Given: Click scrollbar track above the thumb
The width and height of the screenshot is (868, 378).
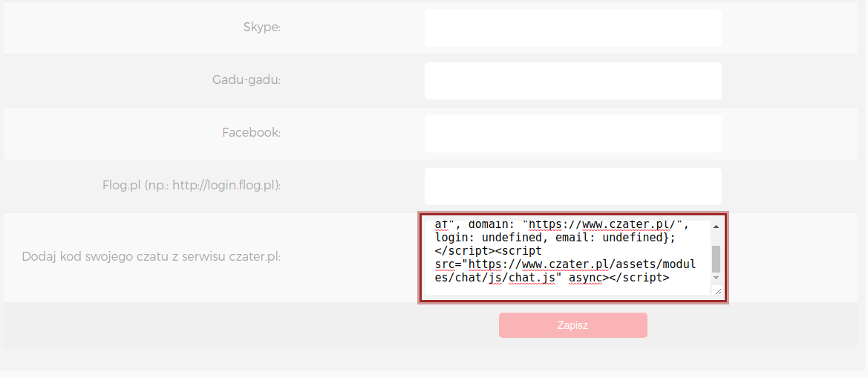Looking at the screenshot, I should coord(716,238).
